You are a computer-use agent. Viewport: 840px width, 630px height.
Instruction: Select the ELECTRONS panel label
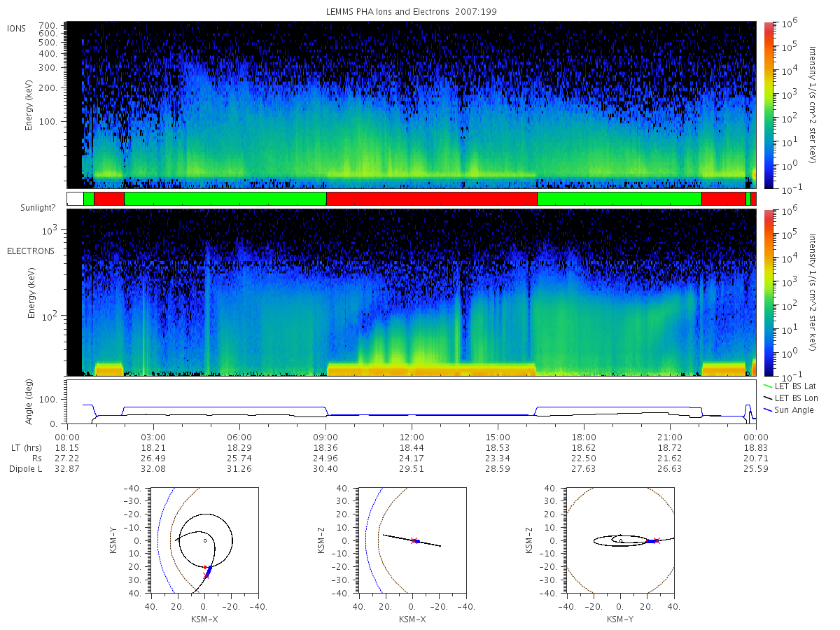(x=31, y=251)
